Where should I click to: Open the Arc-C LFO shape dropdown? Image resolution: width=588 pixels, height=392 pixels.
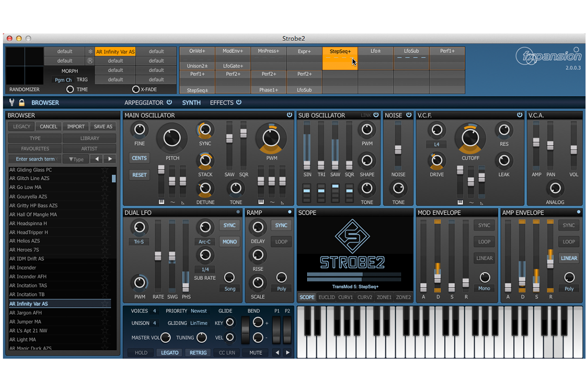[205, 242]
